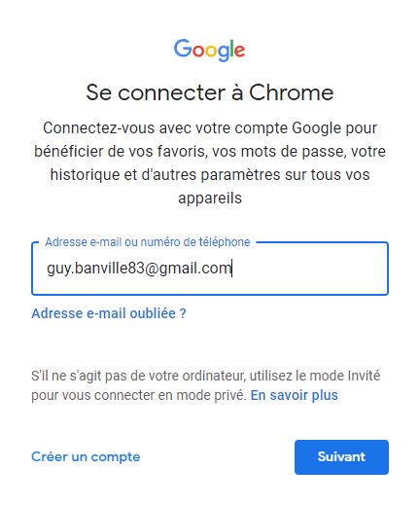
Task: Click the 'Adresse e-mail ou numéro de téléphone' label
Action: coord(148,242)
